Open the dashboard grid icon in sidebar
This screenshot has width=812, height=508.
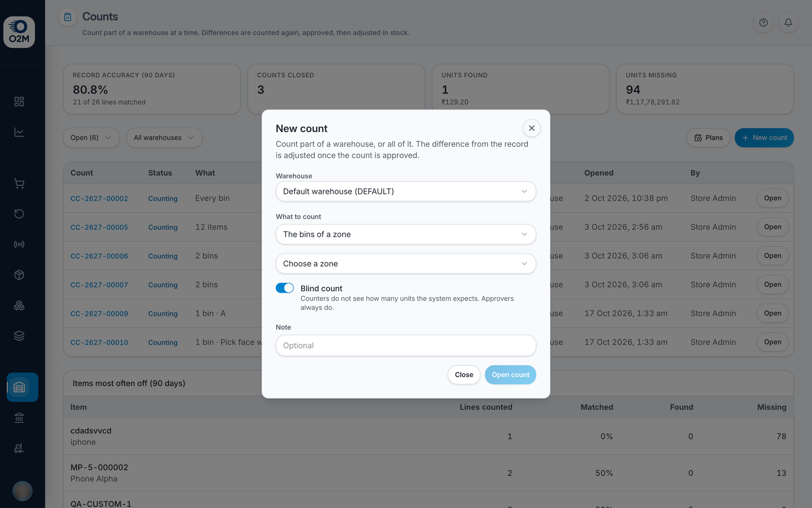click(19, 102)
